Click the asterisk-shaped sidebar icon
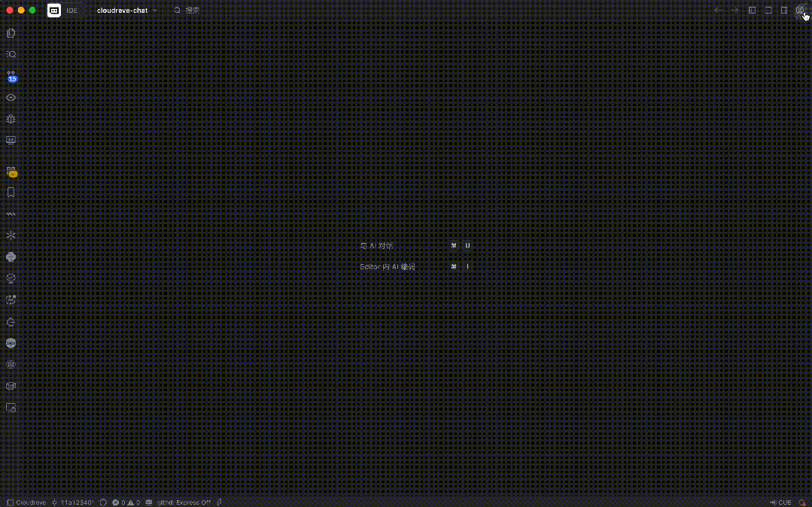The height and width of the screenshot is (507, 812). pos(11,235)
